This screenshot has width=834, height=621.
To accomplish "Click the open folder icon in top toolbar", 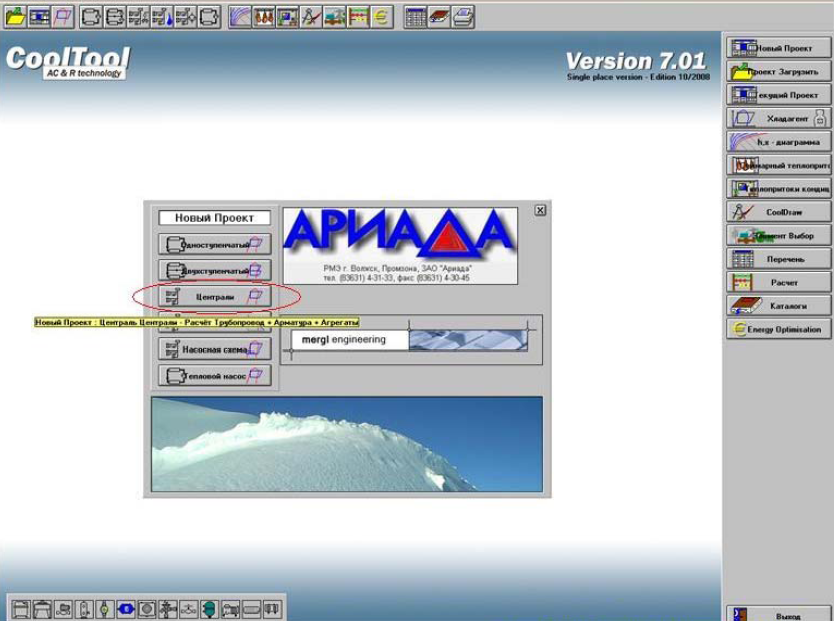I will tap(16, 17).
